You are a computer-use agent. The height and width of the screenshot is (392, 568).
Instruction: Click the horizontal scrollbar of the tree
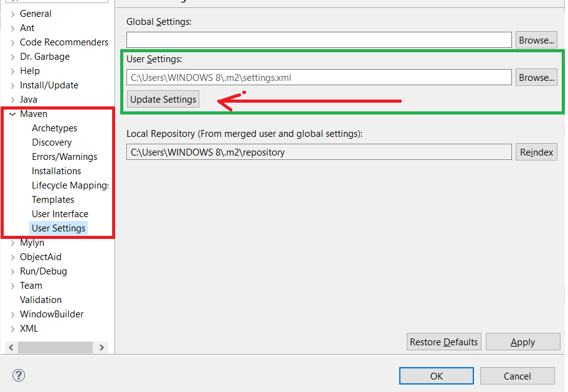pyautogui.click(x=56, y=347)
